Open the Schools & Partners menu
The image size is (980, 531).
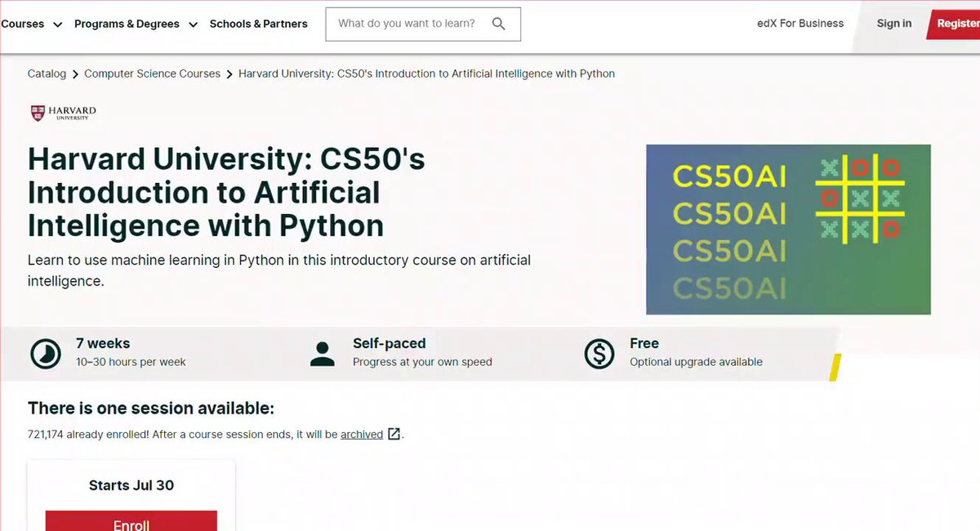coord(258,24)
